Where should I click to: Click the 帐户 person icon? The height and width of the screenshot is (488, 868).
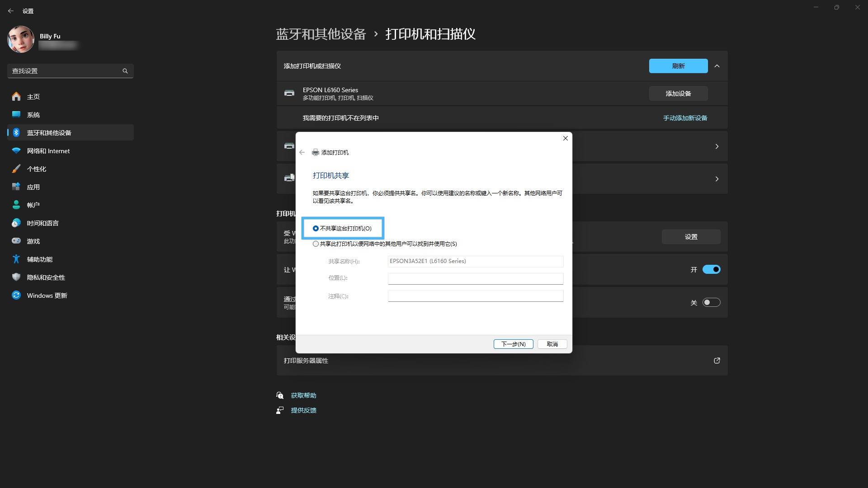tap(16, 205)
